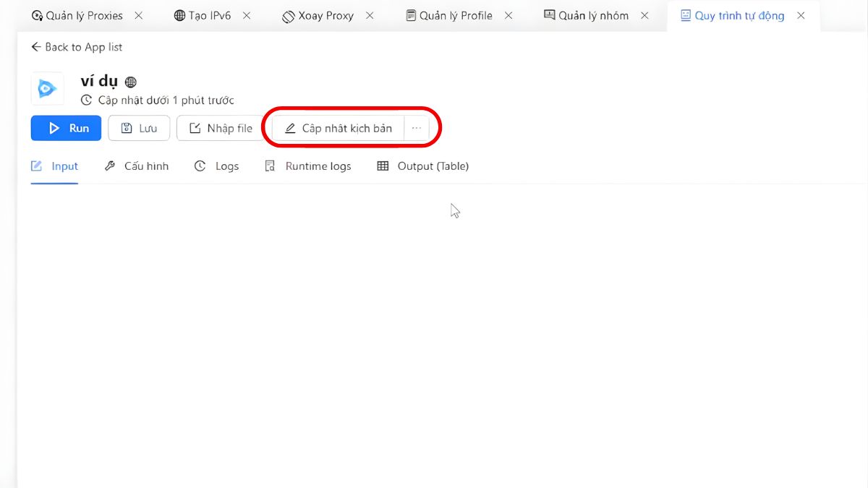Click the clock icon near update time
Screen dimensions: 868x488
pos(86,100)
